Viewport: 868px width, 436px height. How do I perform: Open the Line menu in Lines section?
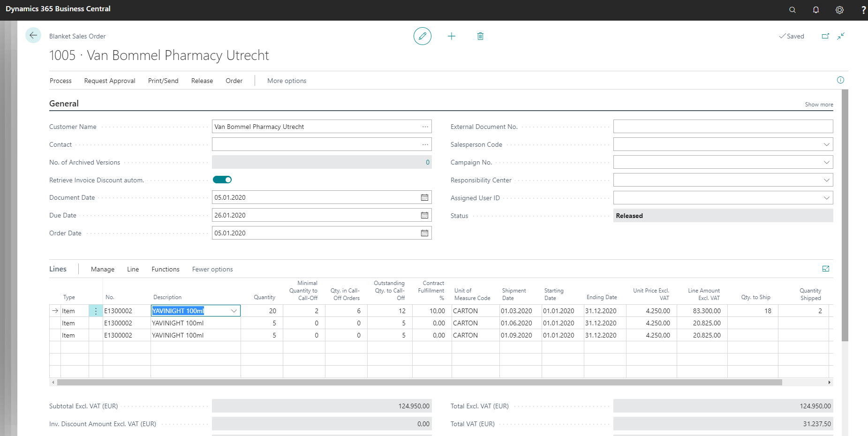tap(133, 269)
